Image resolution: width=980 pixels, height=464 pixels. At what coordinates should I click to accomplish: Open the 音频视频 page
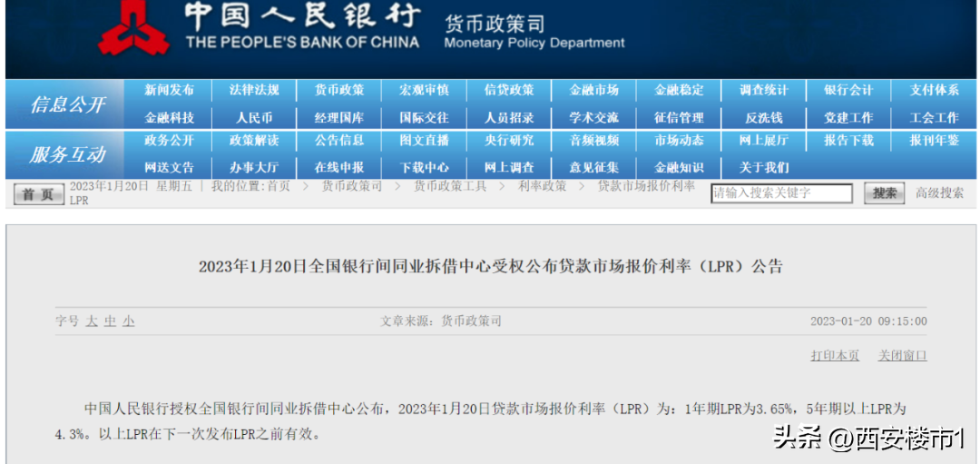594,141
